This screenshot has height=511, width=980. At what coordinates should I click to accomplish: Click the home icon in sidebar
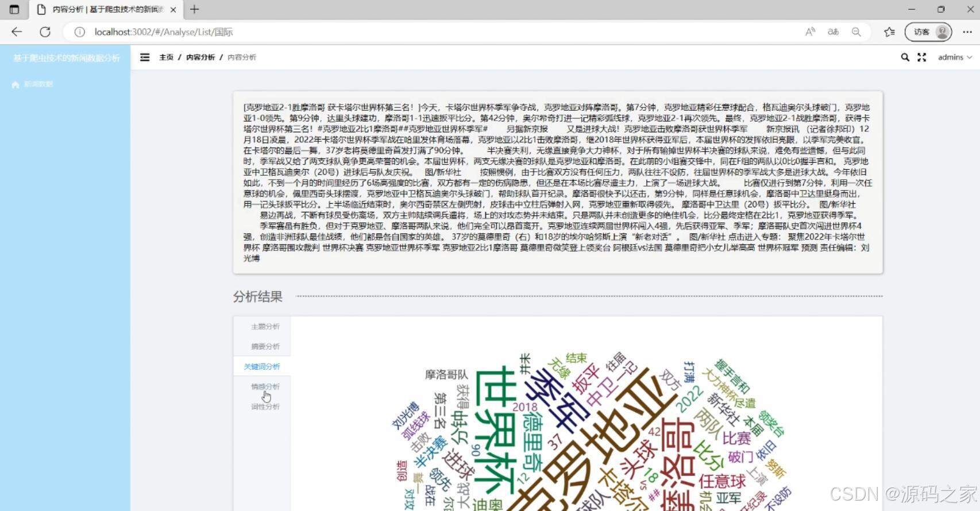tap(16, 84)
